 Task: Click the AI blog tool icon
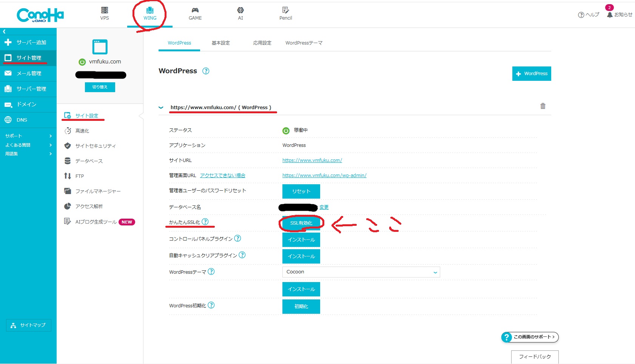68,221
